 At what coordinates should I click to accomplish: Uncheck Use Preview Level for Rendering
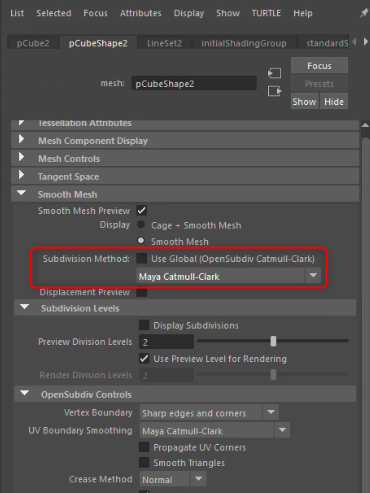coord(144,358)
